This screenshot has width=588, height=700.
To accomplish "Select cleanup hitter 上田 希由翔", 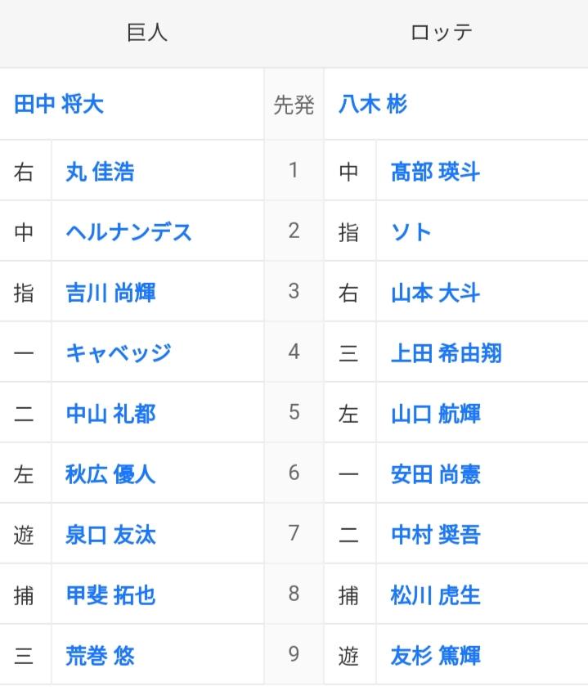I will (447, 353).
